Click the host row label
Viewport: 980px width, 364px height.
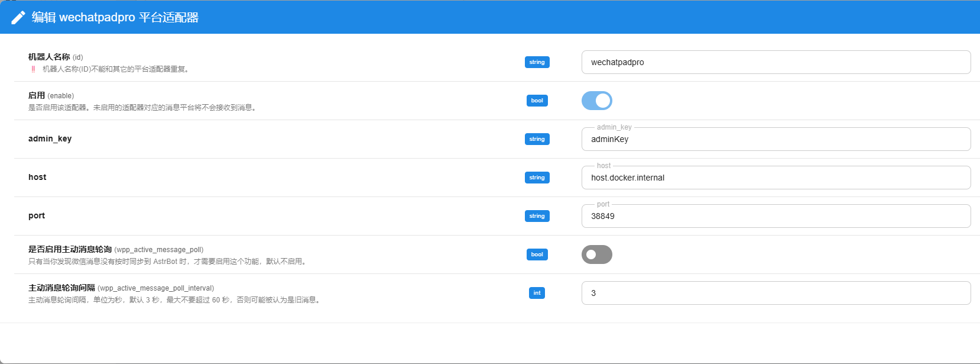[37, 177]
